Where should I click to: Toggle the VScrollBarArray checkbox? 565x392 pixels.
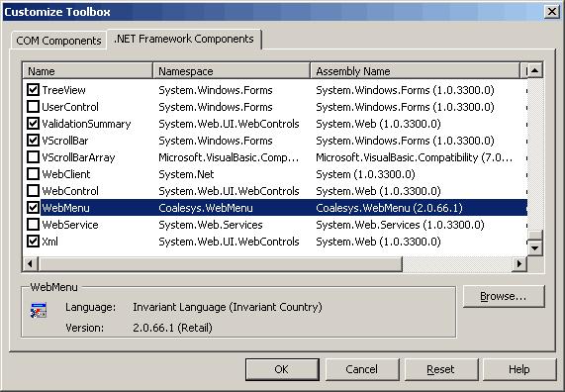34,156
